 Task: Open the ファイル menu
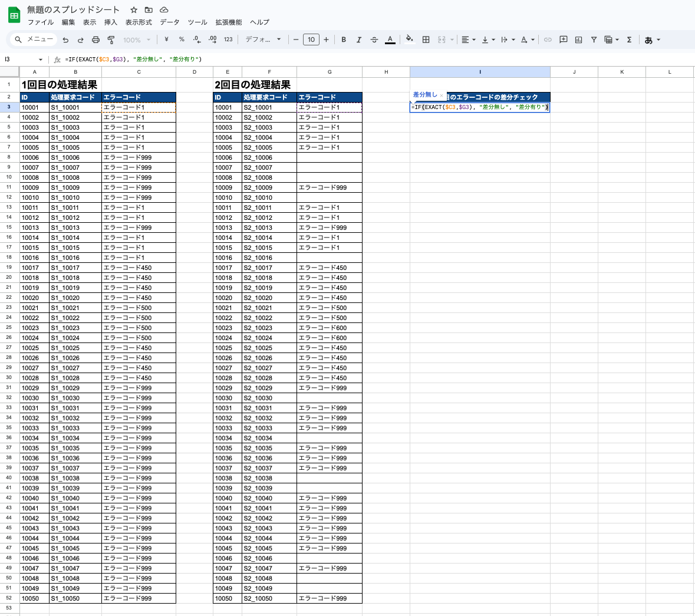click(40, 22)
